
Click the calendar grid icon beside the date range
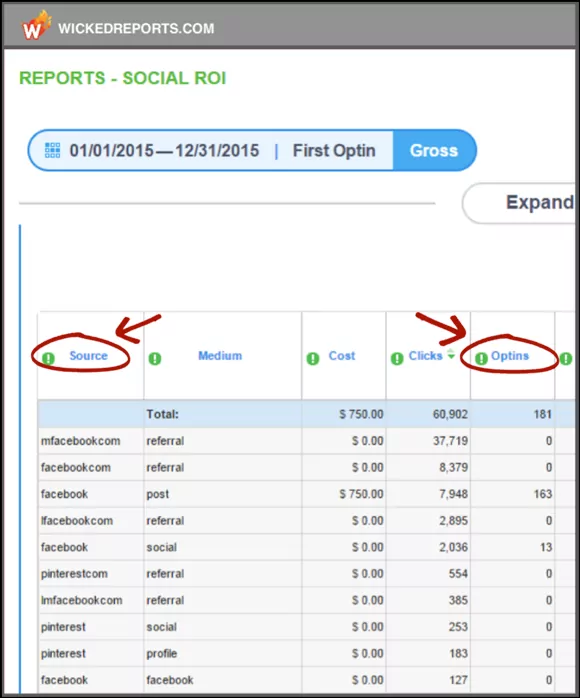click(53, 150)
